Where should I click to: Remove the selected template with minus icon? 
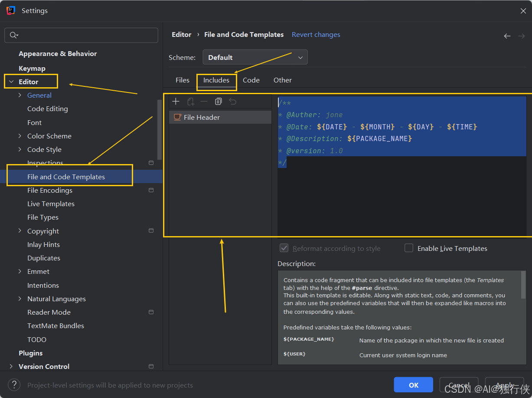click(x=204, y=102)
